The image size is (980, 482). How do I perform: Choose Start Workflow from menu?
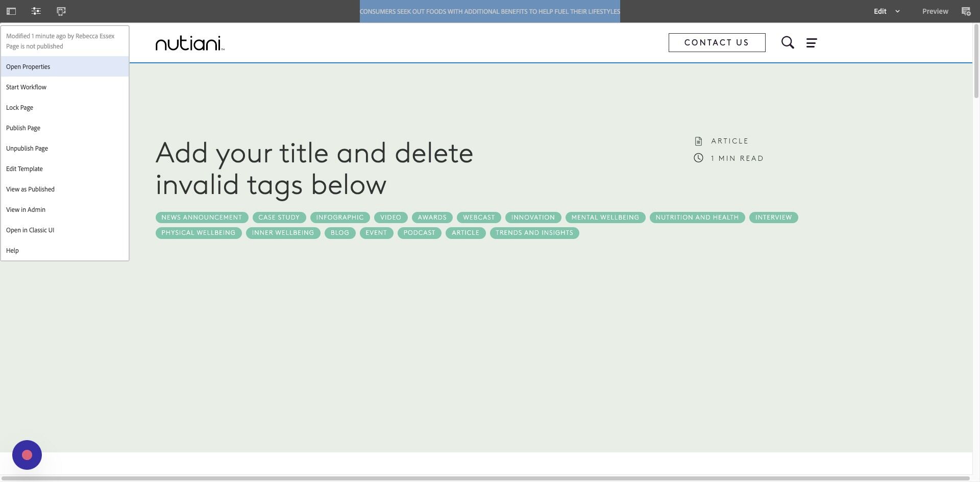tap(65, 87)
